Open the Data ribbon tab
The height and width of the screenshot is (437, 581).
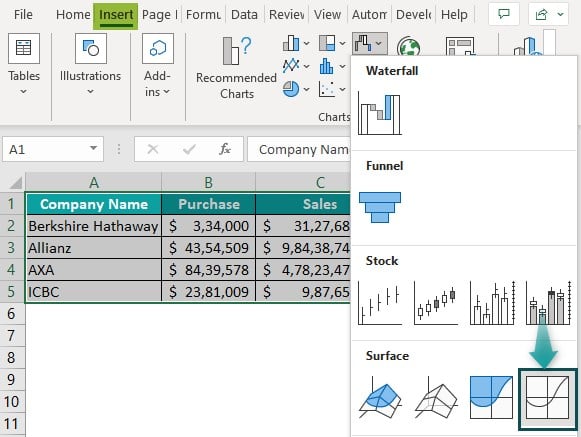[244, 15]
